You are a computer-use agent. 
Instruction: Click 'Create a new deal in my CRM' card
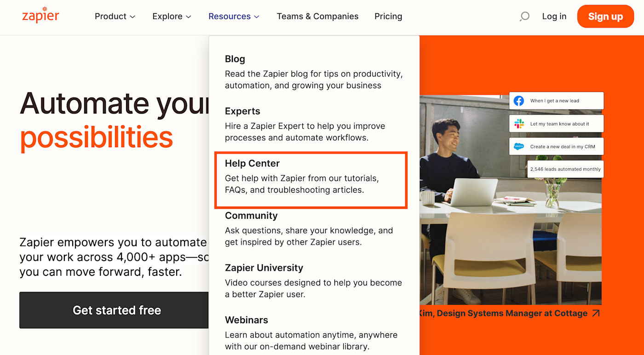(556, 147)
